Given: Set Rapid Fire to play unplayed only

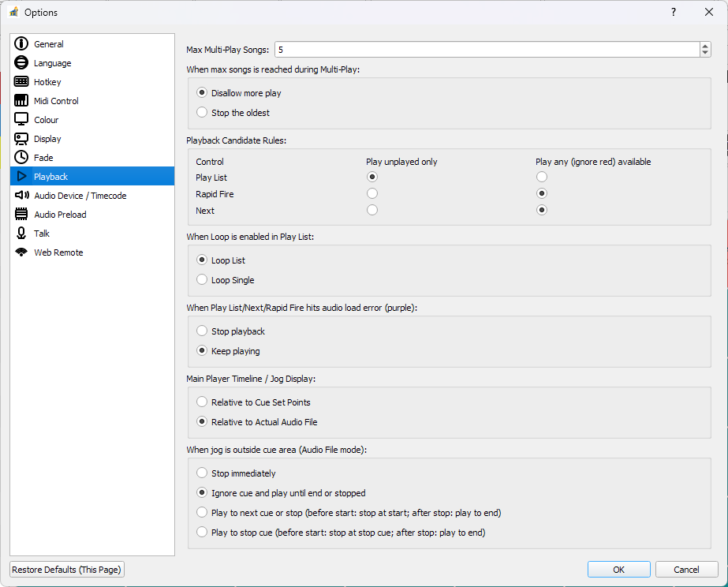Looking at the screenshot, I should click(x=371, y=193).
